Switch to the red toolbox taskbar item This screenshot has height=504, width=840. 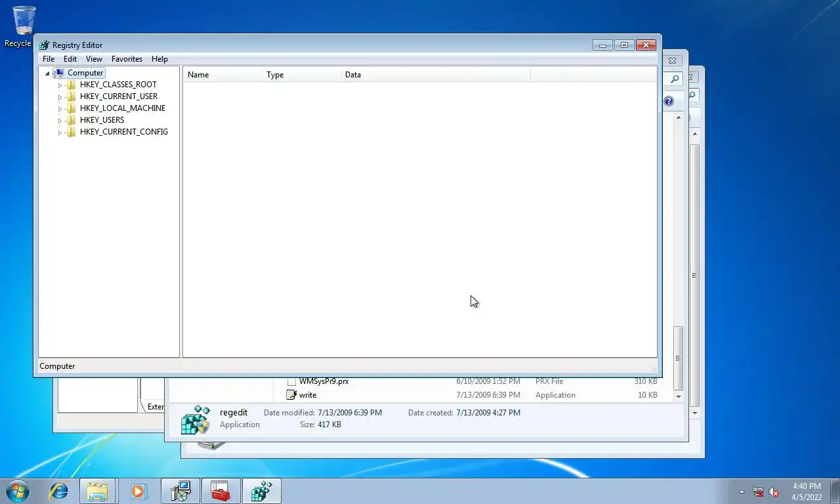pos(220,491)
